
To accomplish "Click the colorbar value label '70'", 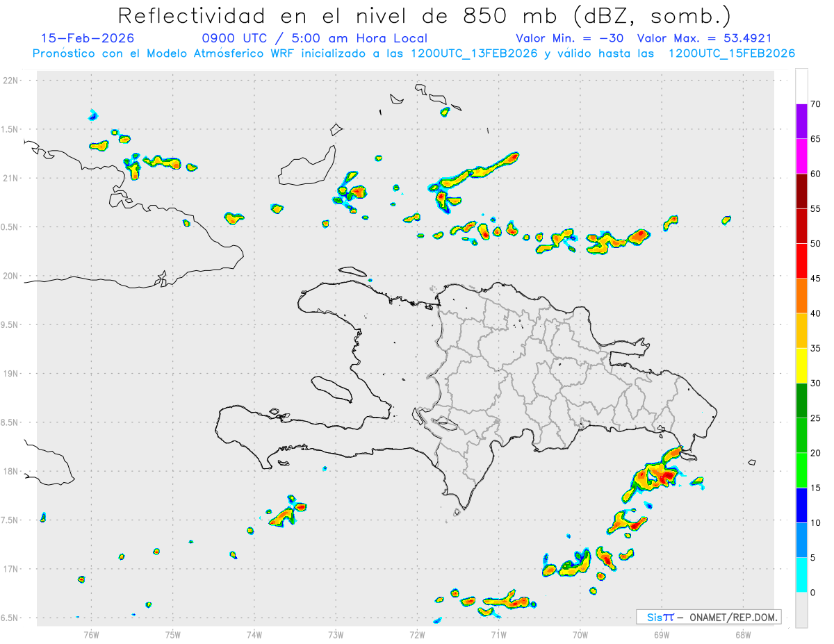I will pyautogui.click(x=816, y=104).
